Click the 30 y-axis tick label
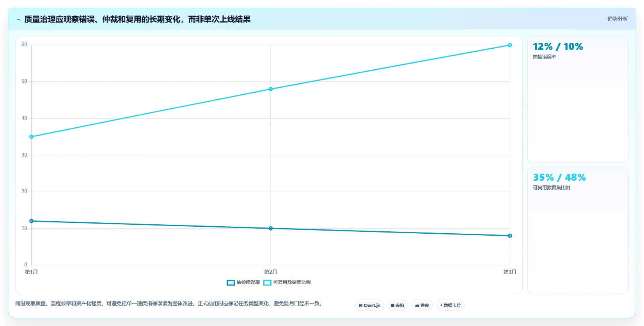Image resolution: width=644 pixels, height=326 pixels. [x=24, y=155]
